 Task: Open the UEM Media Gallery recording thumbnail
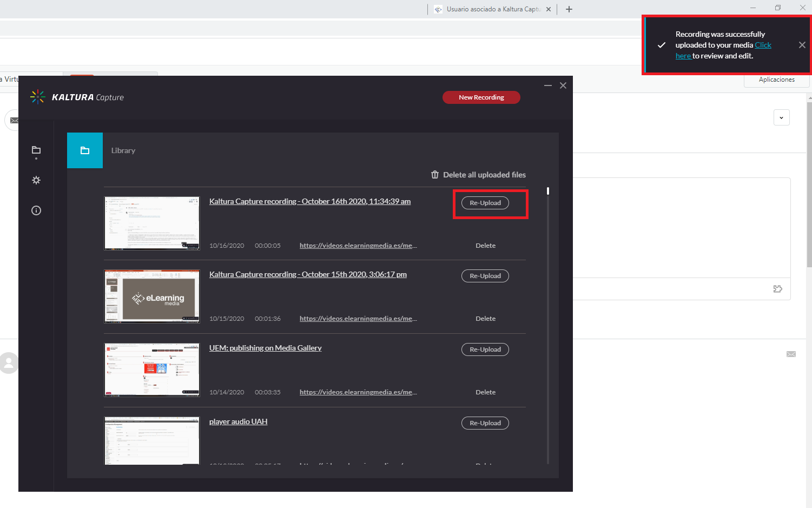(x=152, y=370)
